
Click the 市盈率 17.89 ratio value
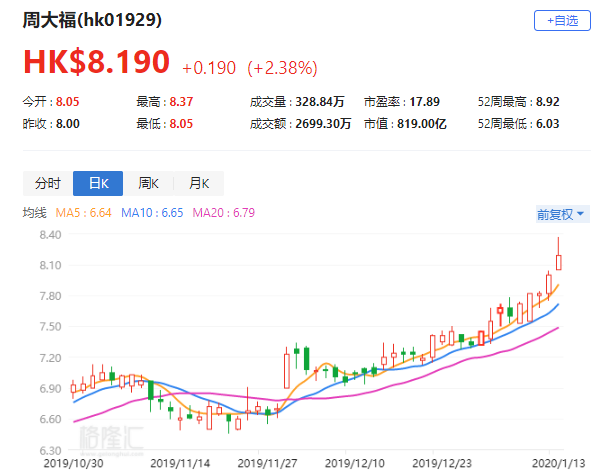coord(427,102)
